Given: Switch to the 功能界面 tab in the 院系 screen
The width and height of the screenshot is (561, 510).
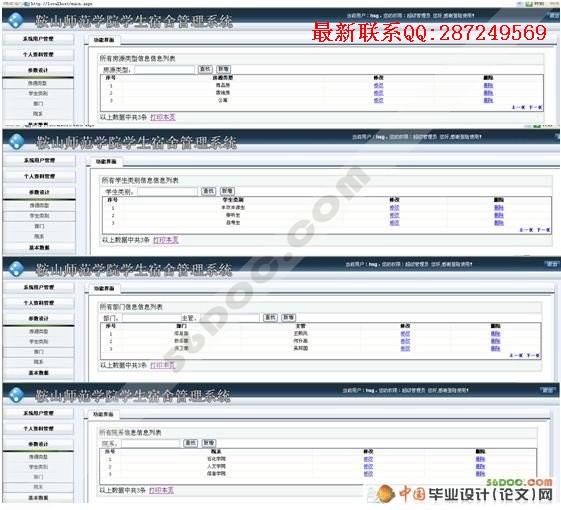Looking at the screenshot, I should (103, 414).
